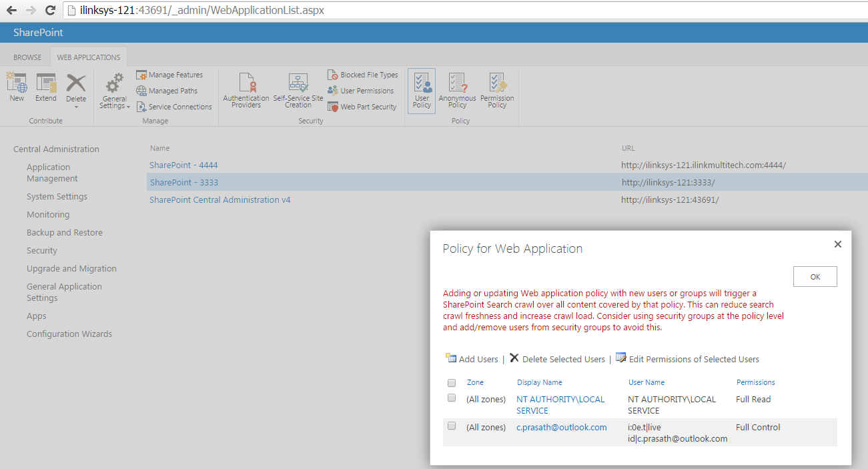Click Edit Permissions of Selected Users

click(x=694, y=359)
